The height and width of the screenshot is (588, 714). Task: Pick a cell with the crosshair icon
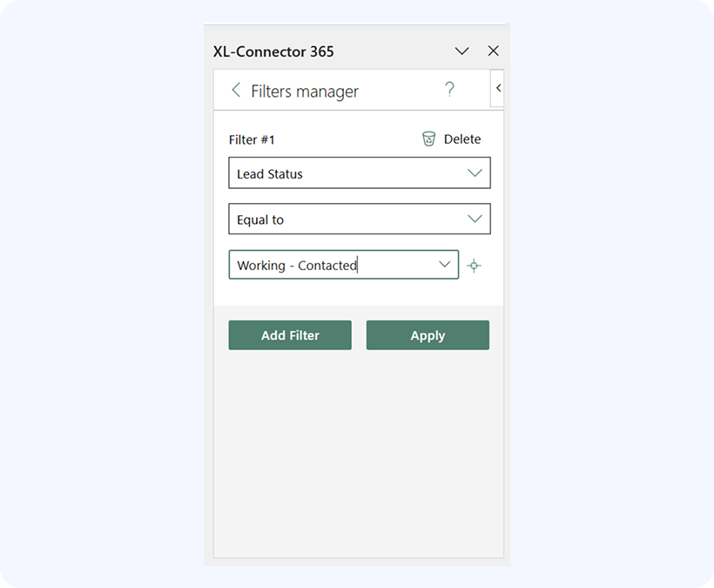[474, 266]
